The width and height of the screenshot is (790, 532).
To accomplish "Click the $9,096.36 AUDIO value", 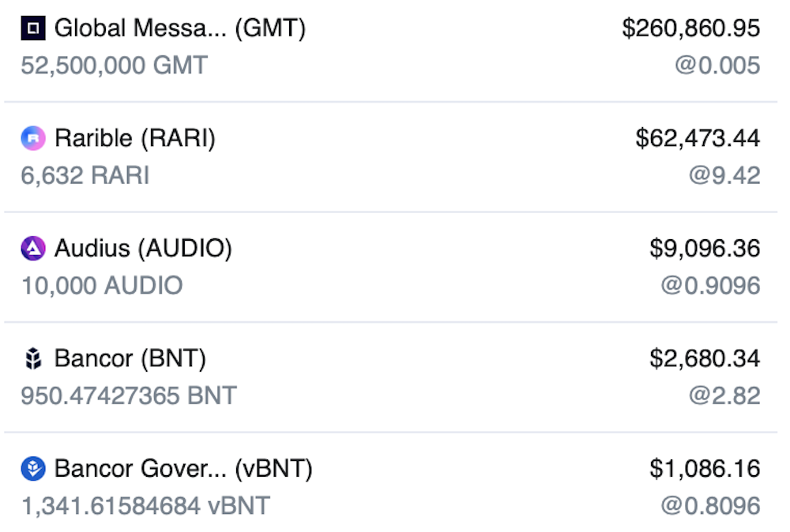I will coord(705,249).
